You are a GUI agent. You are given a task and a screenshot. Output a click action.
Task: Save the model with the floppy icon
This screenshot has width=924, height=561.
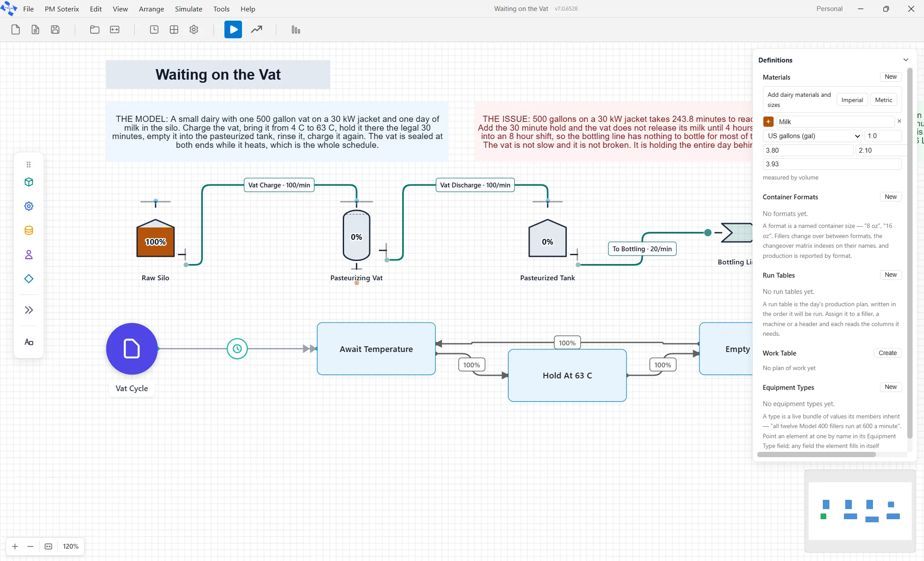pos(55,29)
